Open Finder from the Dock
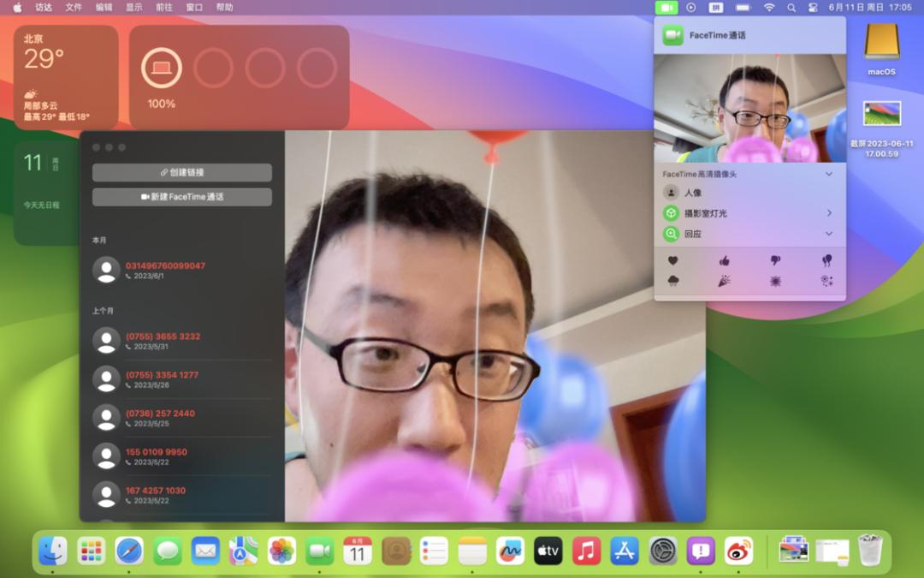Screen dimensions: 924x578 (x=52, y=551)
